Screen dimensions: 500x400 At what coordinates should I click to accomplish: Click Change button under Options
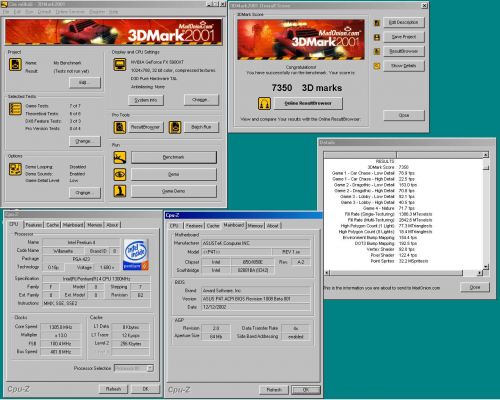(85, 193)
